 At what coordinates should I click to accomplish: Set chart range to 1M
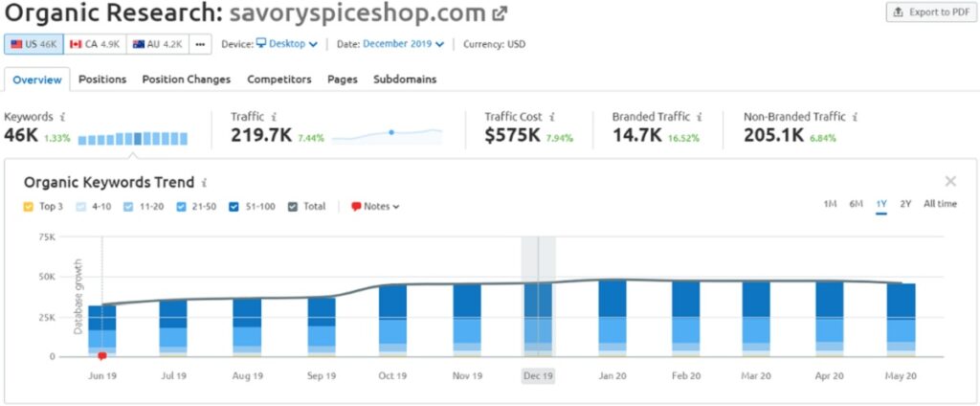pyautogui.click(x=830, y=204)
